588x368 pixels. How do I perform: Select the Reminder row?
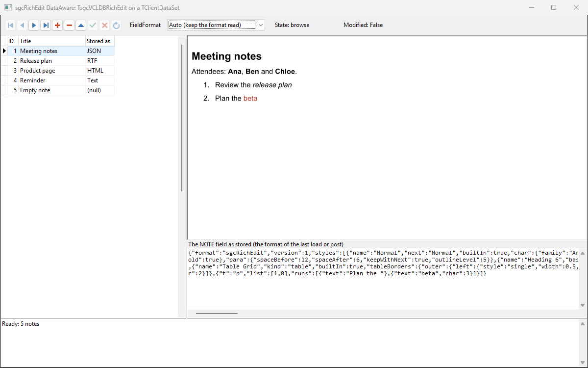tap(58, 80)
